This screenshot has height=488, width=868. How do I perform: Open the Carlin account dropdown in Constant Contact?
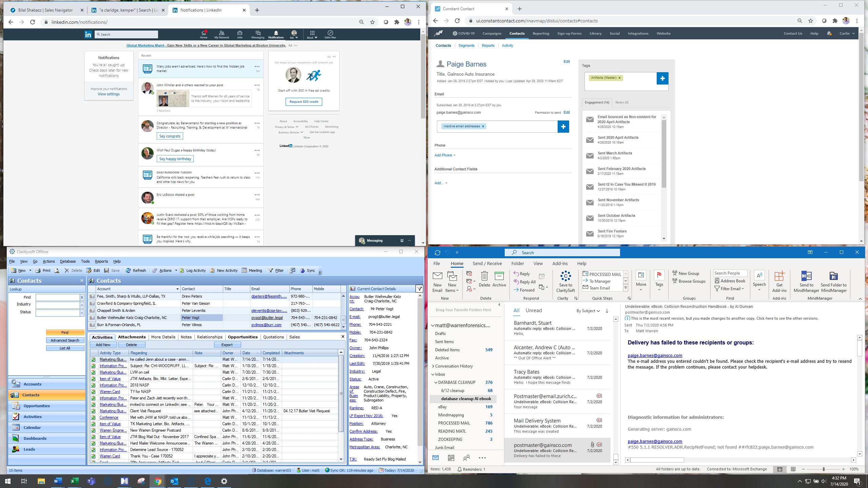pos(847,33)
